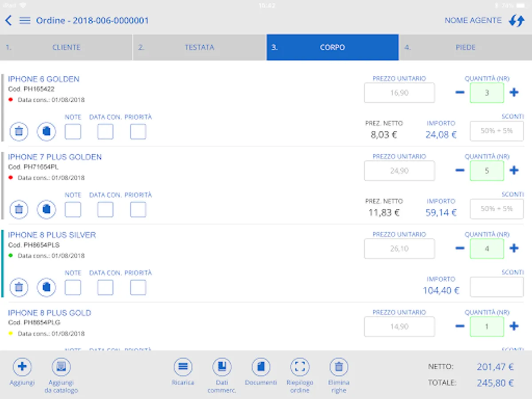Viewport: 532px width, 399px height.
Task: Open the IPHONE 7 PLUS GOLDEN product title
Action: pyautogui.click(x=55, y=157)
